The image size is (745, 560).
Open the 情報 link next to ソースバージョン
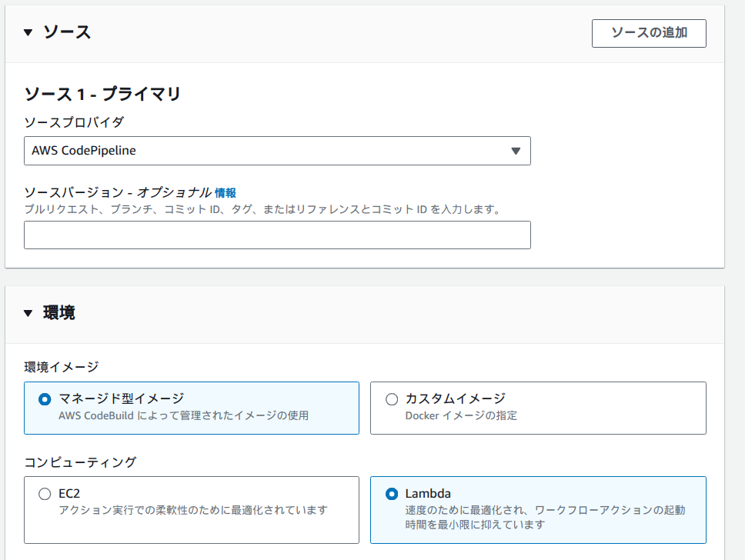pos(228,191)
